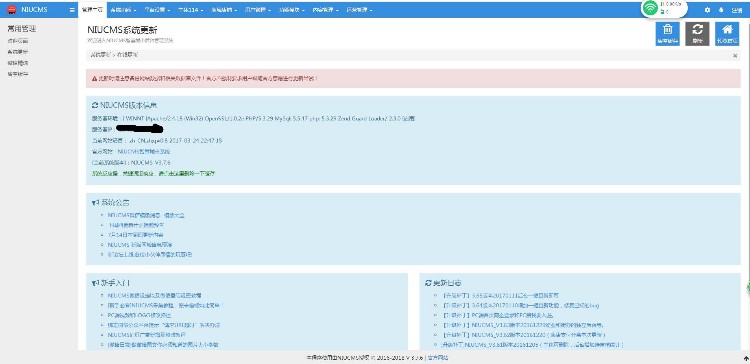Expand the top navigation dropdown containing "114"
This screenshot has height=364, width=750.
point(190,10)
